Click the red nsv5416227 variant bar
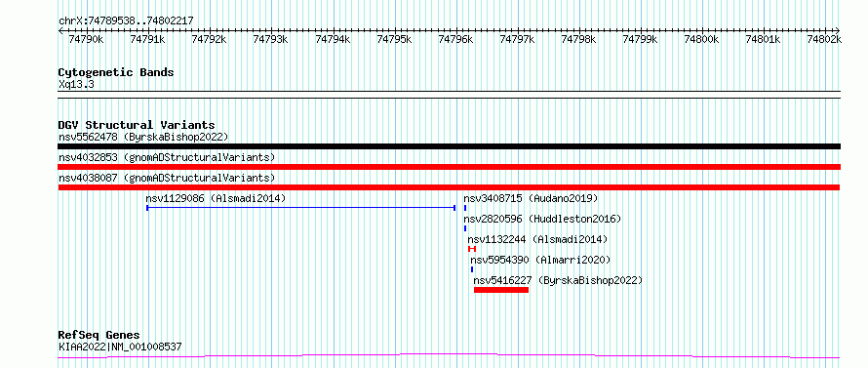This screenshot has height=368, width=868. pyautogui.click(x=501, y=290)
